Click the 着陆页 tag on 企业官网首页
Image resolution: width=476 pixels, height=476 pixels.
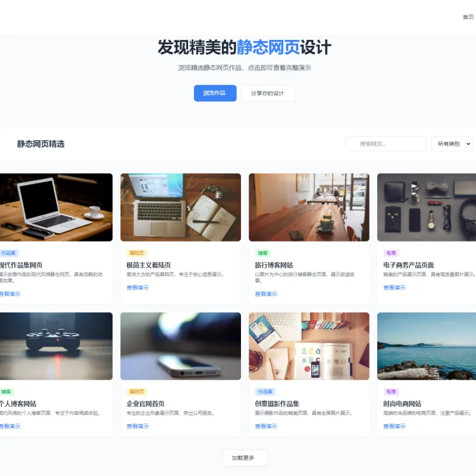[x=137, y=392]
